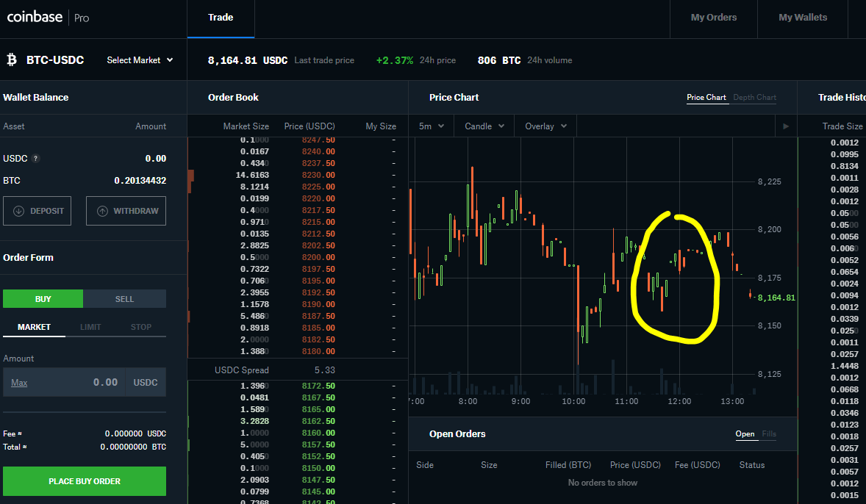Toggle order side to BUY
Viewport: 866px width, 504px height.
(x=43, y=298)
